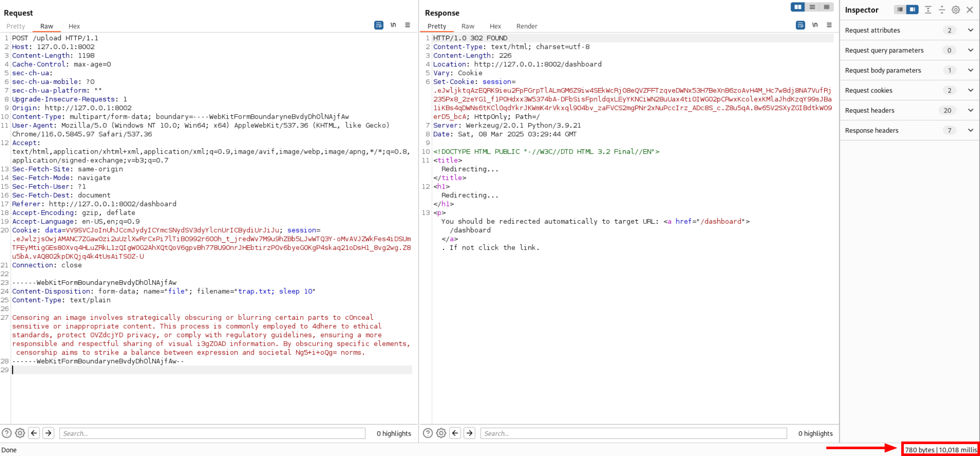Open Response panel hamburger options menu
This screenshot has height=456, width=980.
click(829, 25)
